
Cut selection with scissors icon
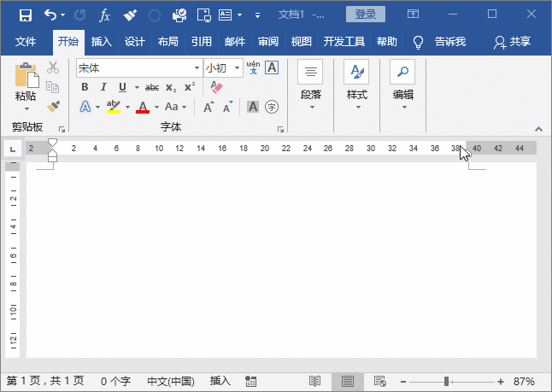click(x=53, y=67)
